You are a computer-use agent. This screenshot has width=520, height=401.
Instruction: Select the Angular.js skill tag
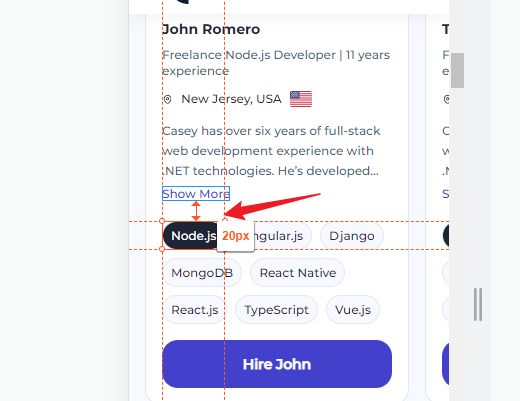283,236
